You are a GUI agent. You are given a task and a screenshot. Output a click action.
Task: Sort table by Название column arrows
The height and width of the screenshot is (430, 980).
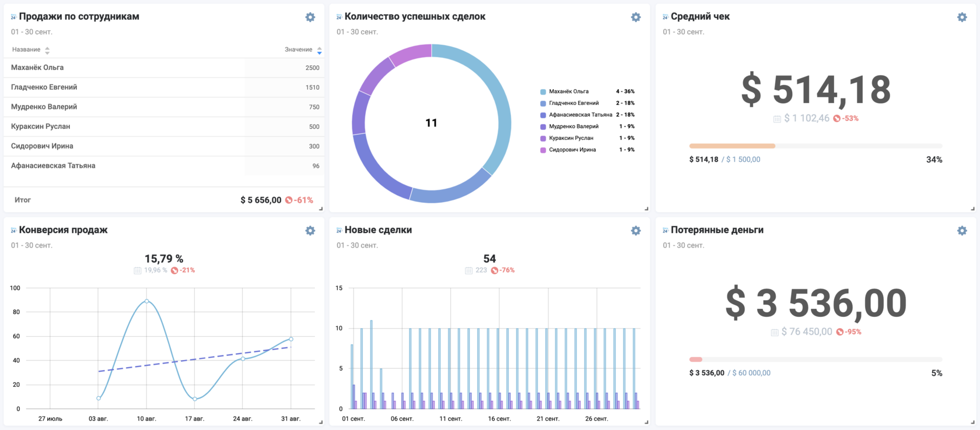coord(47,50)
